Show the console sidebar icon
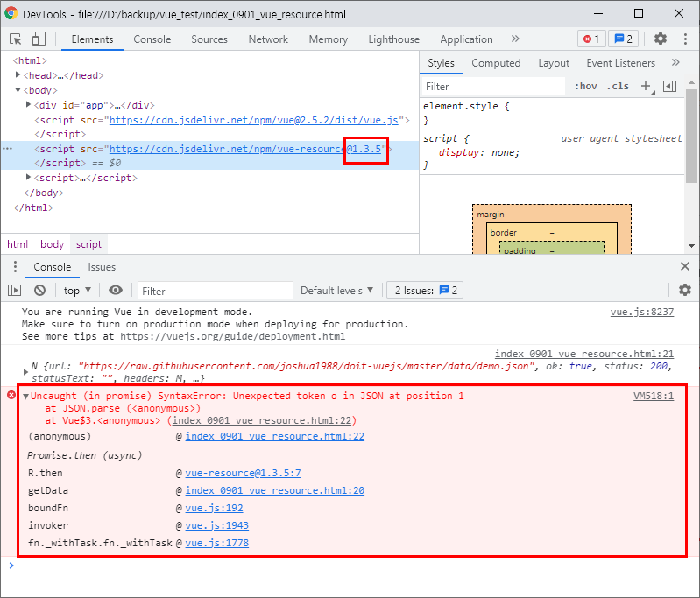This screenshot has height=598, width=700. pos(15,291)
